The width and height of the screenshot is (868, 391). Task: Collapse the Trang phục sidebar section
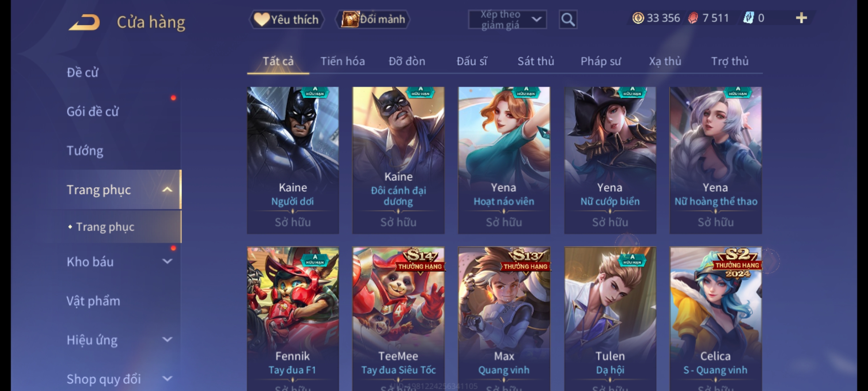[167, 190]
